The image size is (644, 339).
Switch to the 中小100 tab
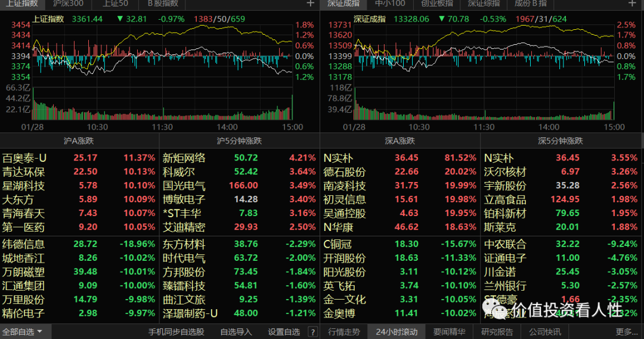[390, 4]
